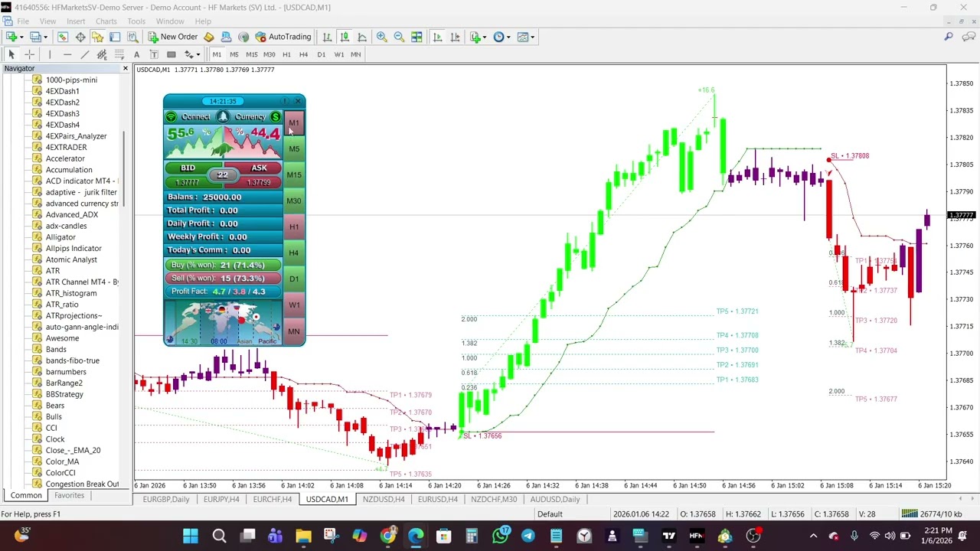This screenshot has width=980, height=551.
Task: Toggle the Market Watch window icon
Action: 63,37
